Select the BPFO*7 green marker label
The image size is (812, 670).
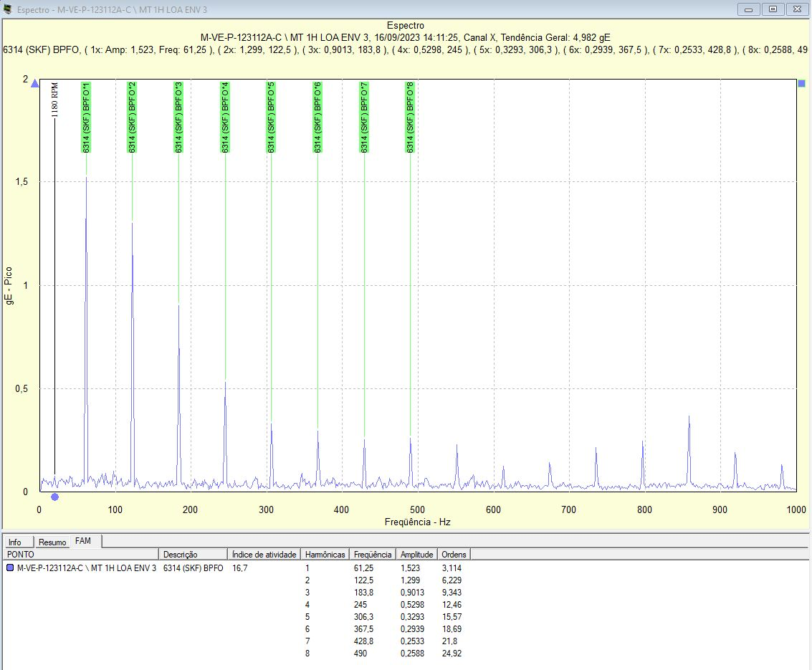pyautogui.click(x=364, y=118)
